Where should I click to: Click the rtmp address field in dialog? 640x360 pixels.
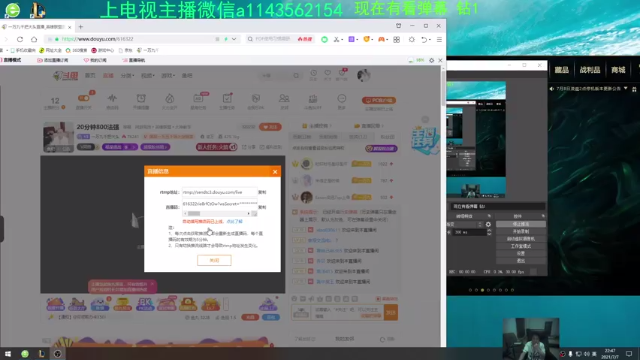(x=220, y=192)
